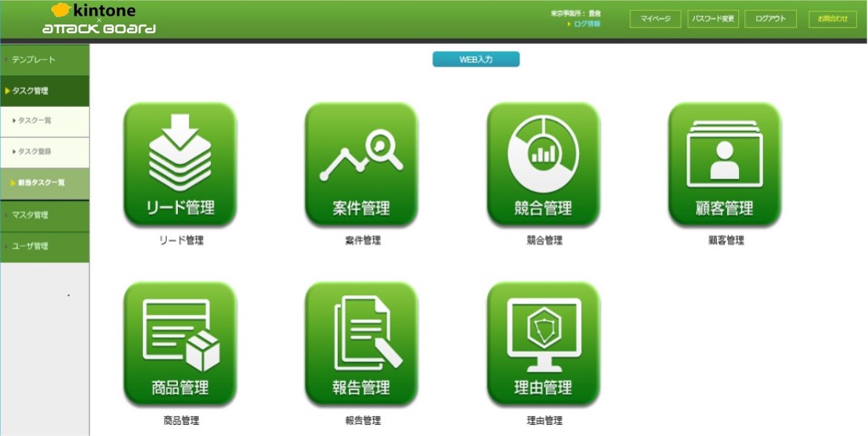Expand the ユーザ管理 sidebar menu
This screenshot has height=436, width=868.
tap(44, 246)
